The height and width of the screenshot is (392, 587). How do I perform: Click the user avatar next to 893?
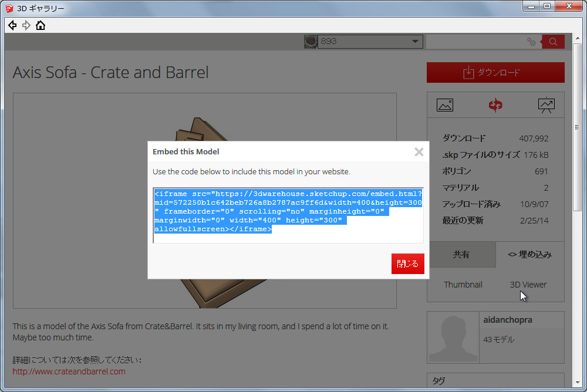click(311, 42)
